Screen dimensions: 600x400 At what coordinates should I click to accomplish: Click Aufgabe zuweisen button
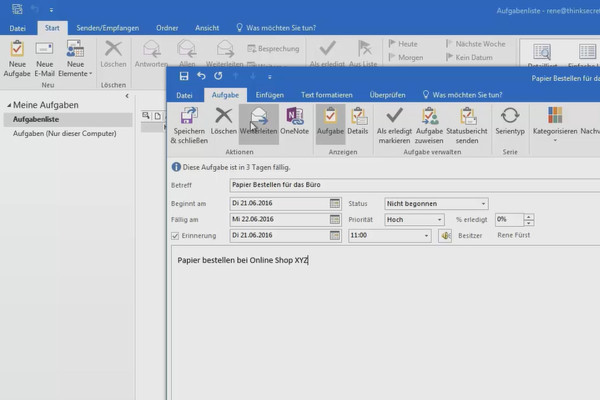(x=429, y=125)
